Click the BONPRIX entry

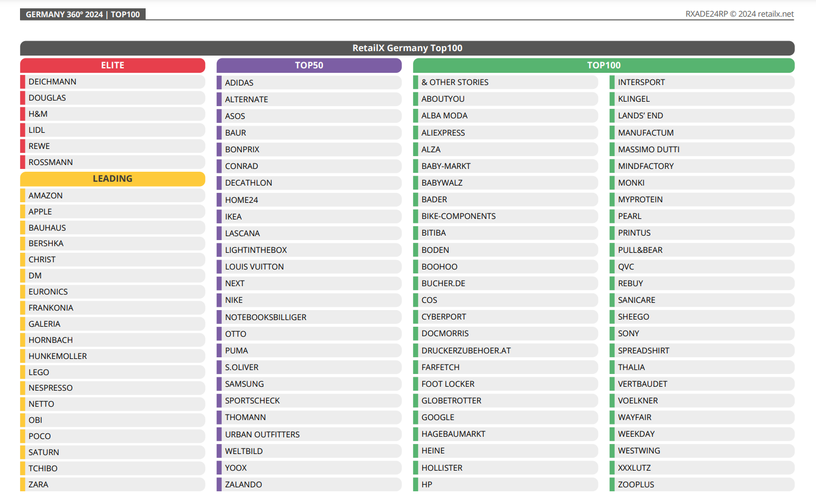(x=309, y=149)
